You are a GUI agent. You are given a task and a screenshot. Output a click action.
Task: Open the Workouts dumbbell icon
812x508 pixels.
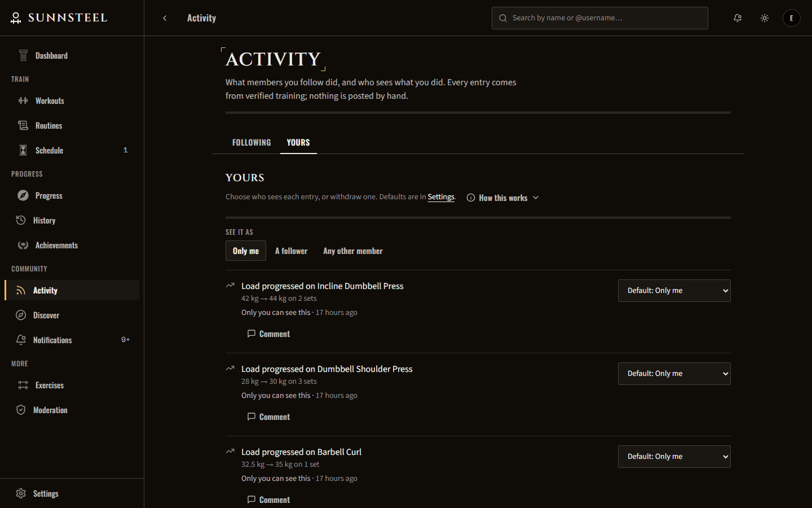tap(23, 100)
